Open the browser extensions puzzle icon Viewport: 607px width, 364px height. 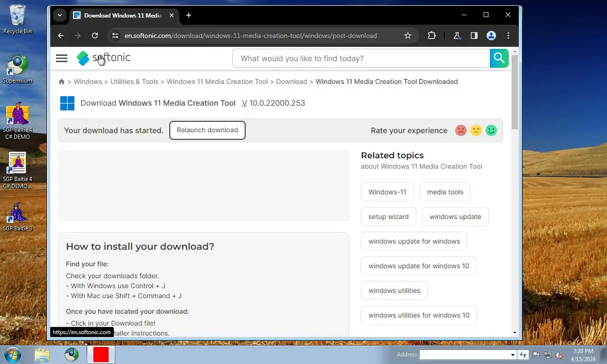pyautogui.click(x=432, y=36)
